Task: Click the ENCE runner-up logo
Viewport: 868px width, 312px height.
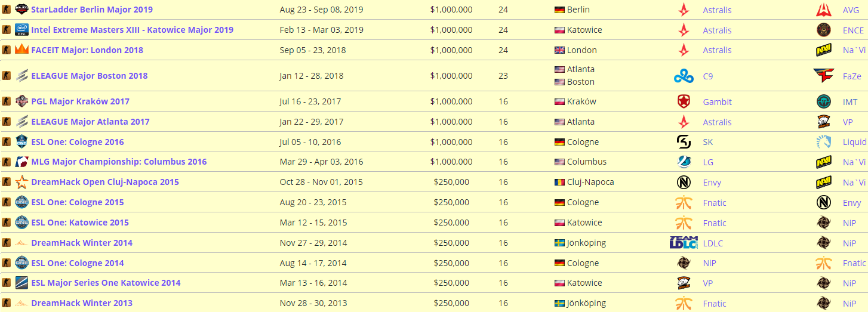Action: point(824,30)
